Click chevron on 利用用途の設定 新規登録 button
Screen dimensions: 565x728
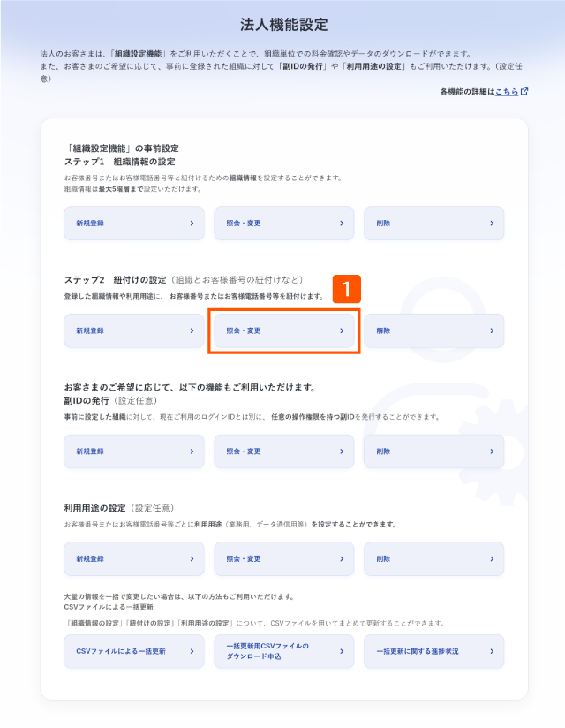pyautogui.click(x=192, y=559)
